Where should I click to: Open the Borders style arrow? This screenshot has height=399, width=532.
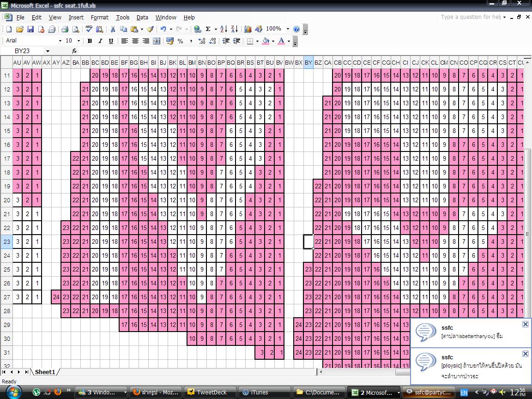257,41
